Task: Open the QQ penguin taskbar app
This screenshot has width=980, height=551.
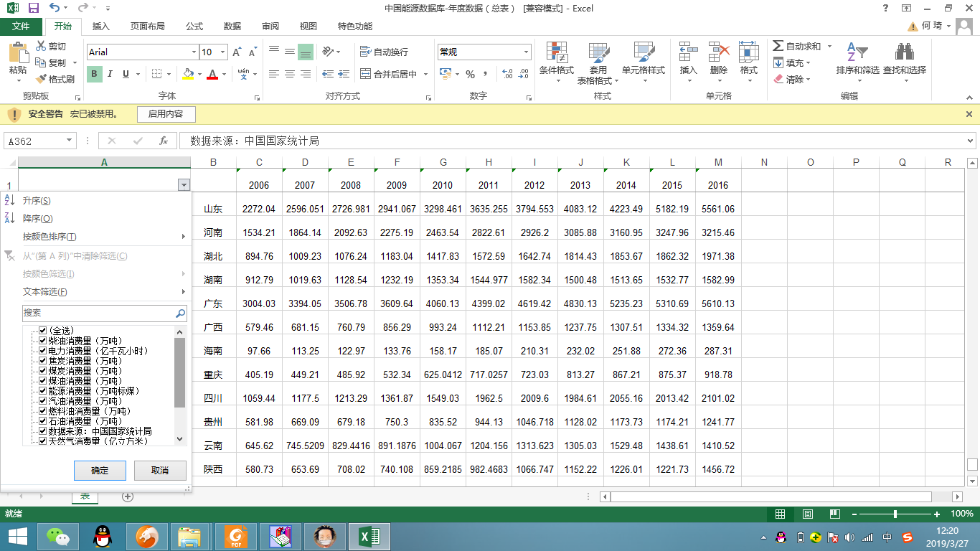Action: (x=104, y=536)
